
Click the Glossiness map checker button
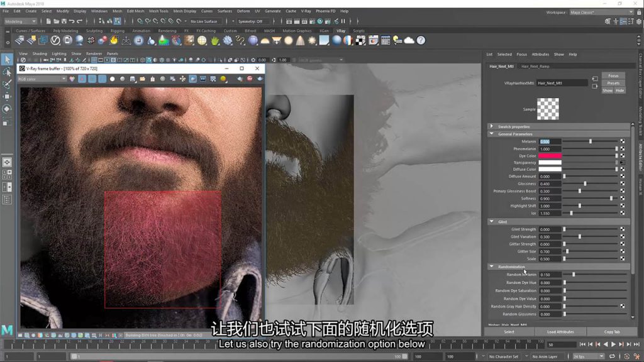(x=622, y=184)
